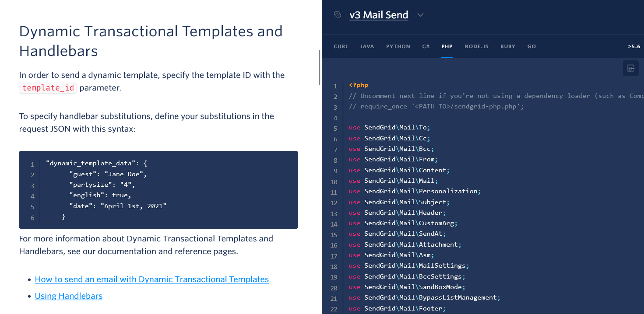Click the use SendGrid\Mail\Mail; line
This screenshot has height=314, width=644.
[393, 181]
